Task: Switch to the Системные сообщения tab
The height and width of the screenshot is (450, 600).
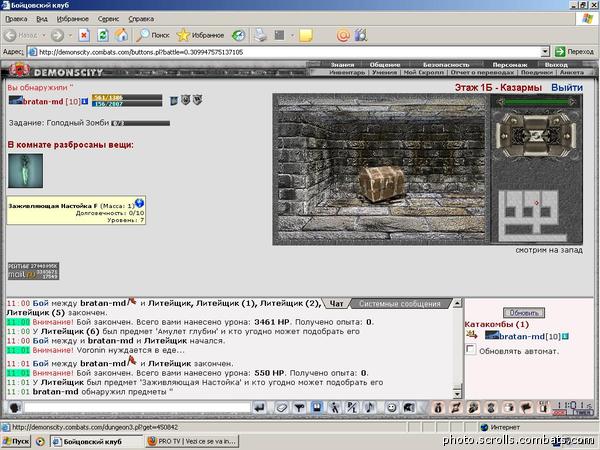Action: click(400, 304)
